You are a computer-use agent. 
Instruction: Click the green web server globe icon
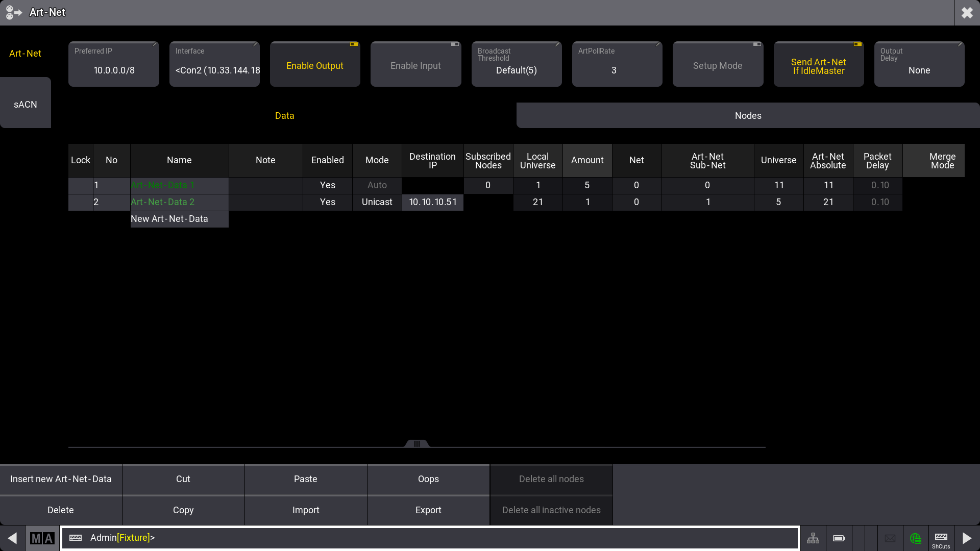916,538
